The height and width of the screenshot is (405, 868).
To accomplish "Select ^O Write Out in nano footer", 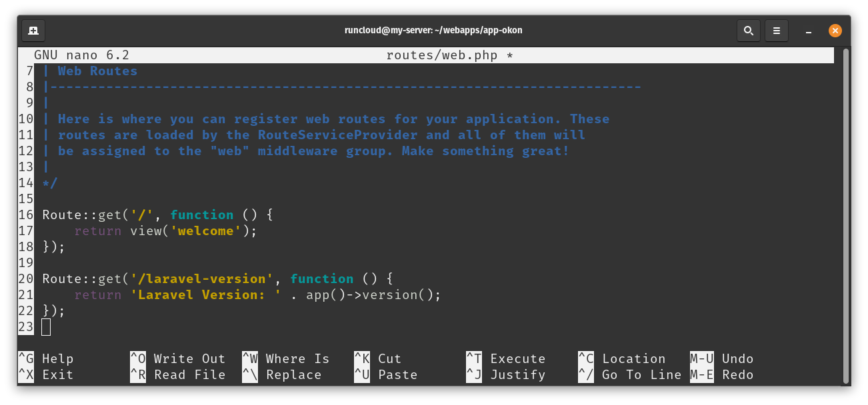I will [x=178, y=359].
